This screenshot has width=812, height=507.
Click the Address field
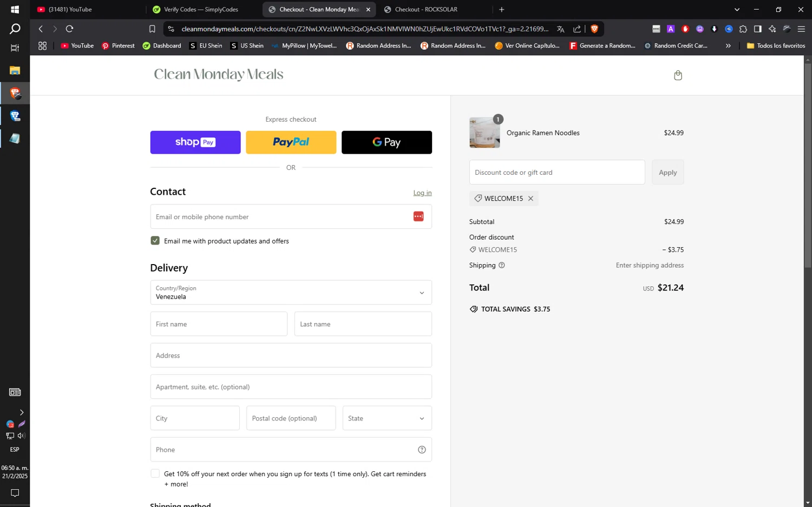tap(291, 355)
